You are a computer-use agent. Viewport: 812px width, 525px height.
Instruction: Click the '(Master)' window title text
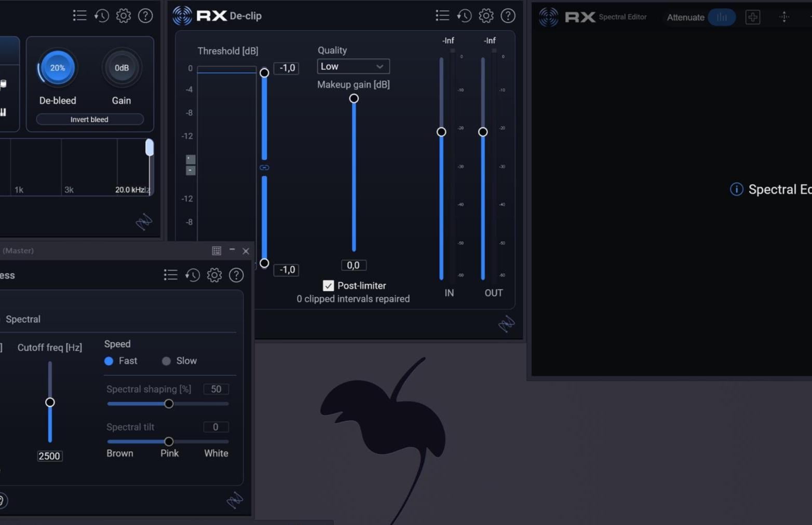click(18, 251)
